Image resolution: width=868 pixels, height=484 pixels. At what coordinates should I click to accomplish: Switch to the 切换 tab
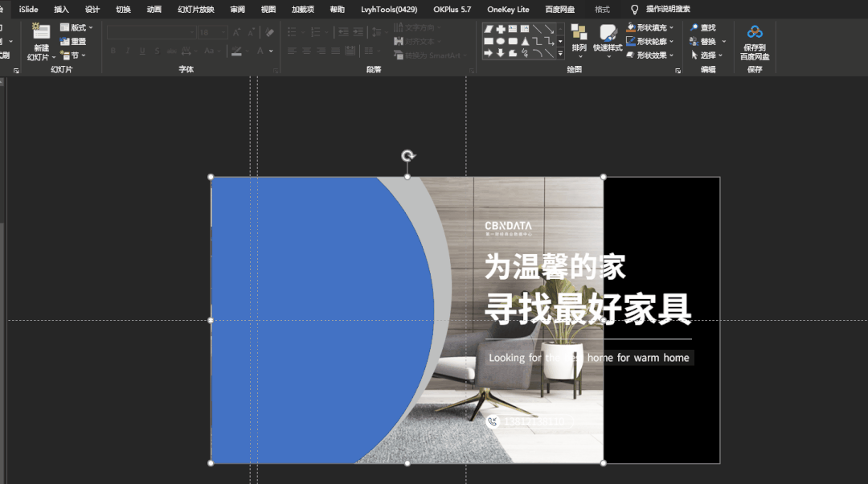click(x=123, y=10)
